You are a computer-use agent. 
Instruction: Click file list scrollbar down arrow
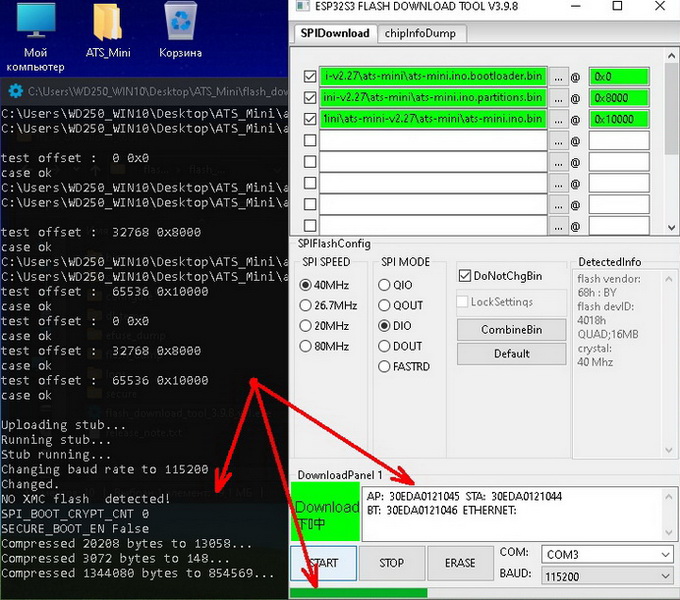point(671,227)
